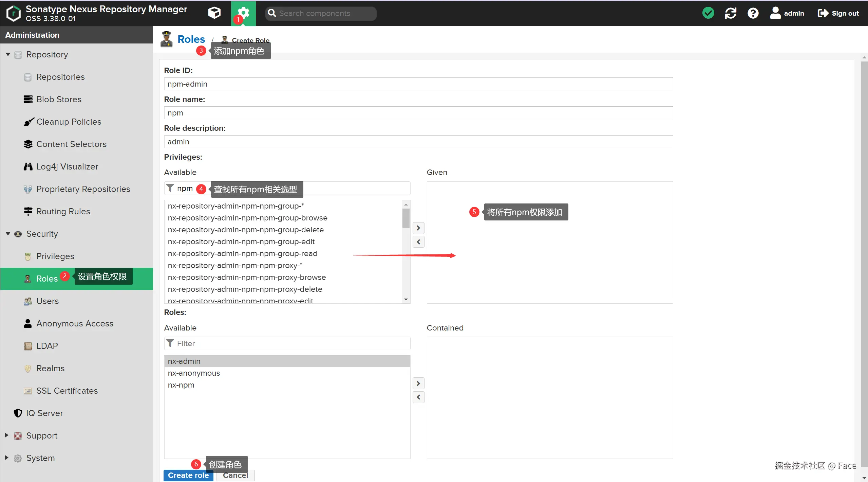Collapse the Repository tree section
868x482 pixels.
pos(8,54)
